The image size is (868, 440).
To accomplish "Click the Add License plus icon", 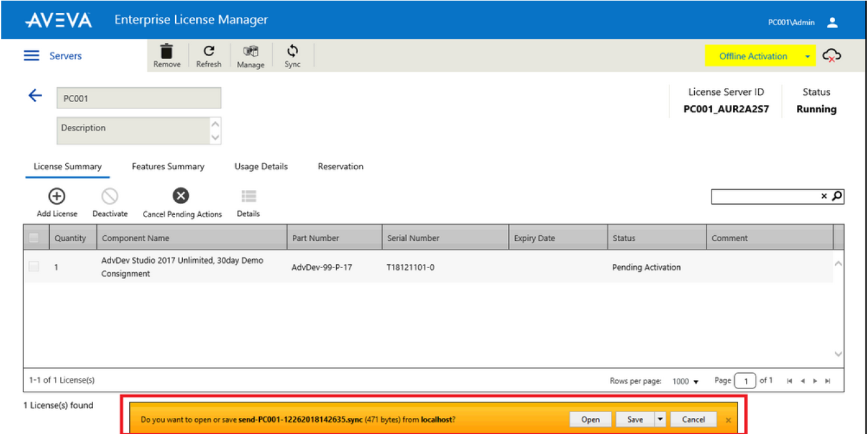I will coord(57,196).
